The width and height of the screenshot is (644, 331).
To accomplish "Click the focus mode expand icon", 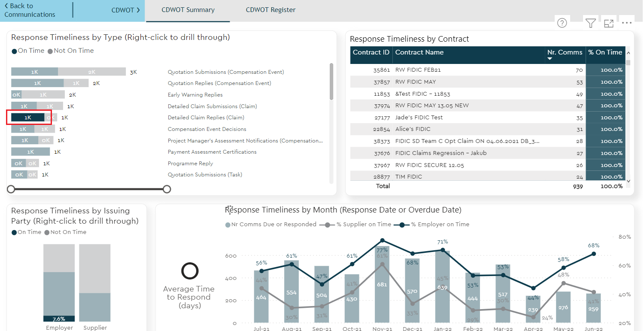I will (608, 23).
